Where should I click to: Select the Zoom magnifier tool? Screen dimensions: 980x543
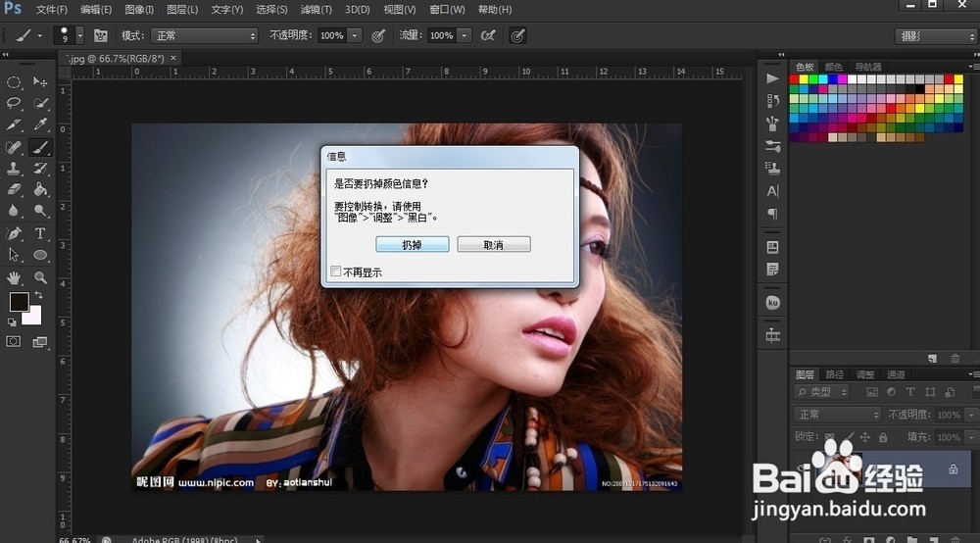coord(40,277)
